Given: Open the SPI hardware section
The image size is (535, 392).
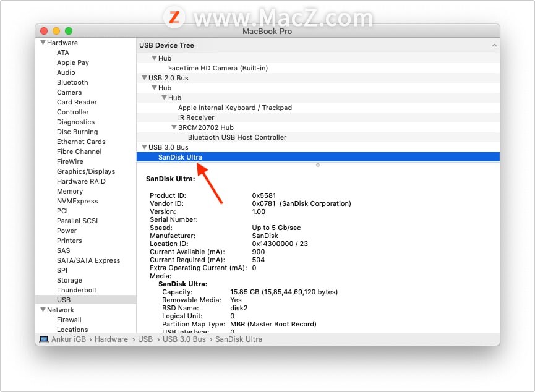Looking at the screenshot, I should (62, 270).
